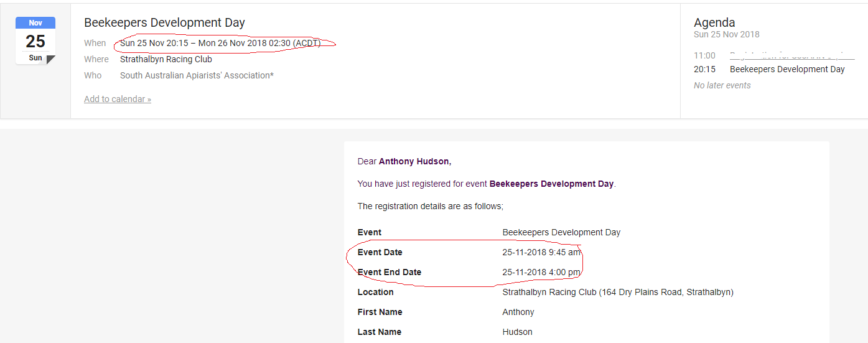The height and width of the screenshot is (343, 868).
Task: Click the Event row value in registration details
Action: pos(561,232)
